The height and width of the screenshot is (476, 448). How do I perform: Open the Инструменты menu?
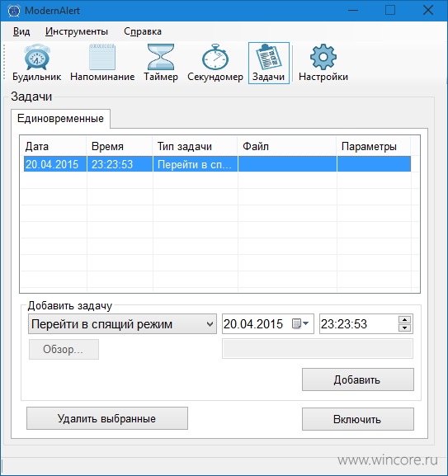[x=77, y=31]
